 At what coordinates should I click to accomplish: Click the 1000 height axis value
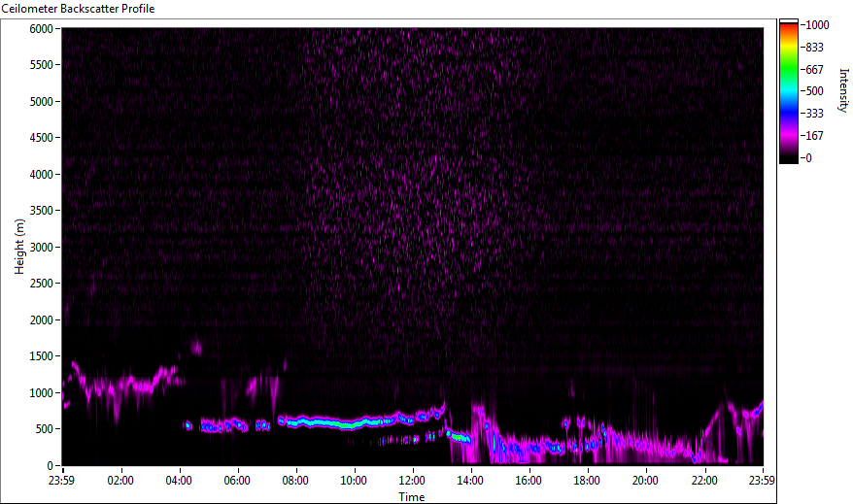point(42,393)
